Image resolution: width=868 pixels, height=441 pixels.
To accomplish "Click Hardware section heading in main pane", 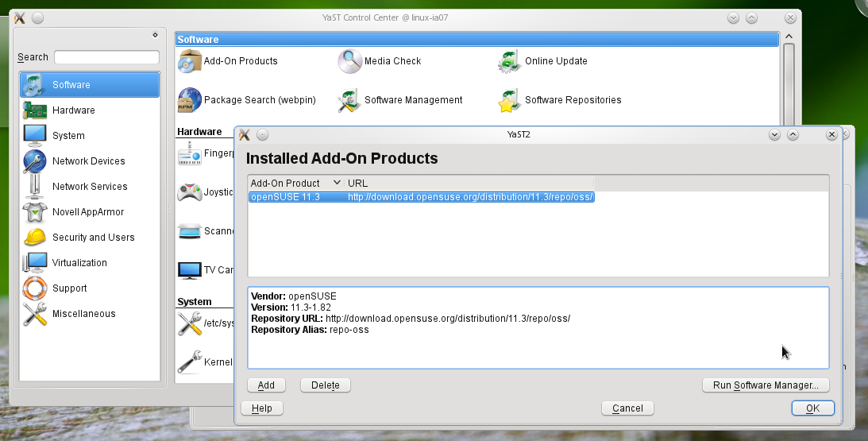I will click(x=199, y=132).
